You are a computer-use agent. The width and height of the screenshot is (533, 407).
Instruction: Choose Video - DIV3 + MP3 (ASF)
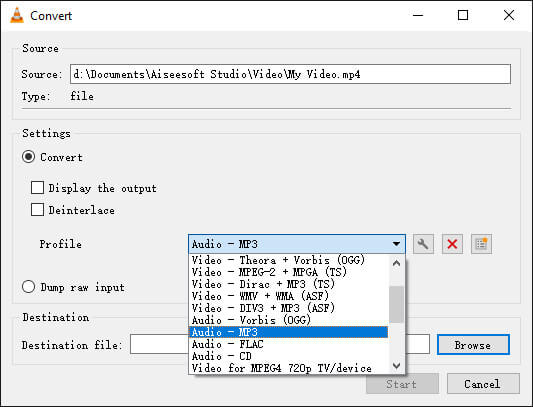tap(288, 308)
